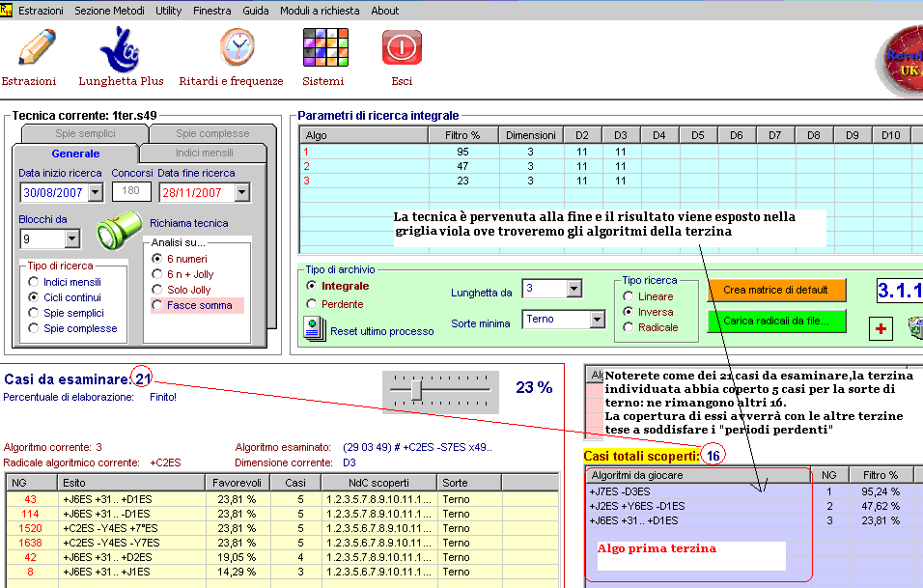923x588 pixels.
Task: Click the Dimensioni column header
Action: coord(531,135)
